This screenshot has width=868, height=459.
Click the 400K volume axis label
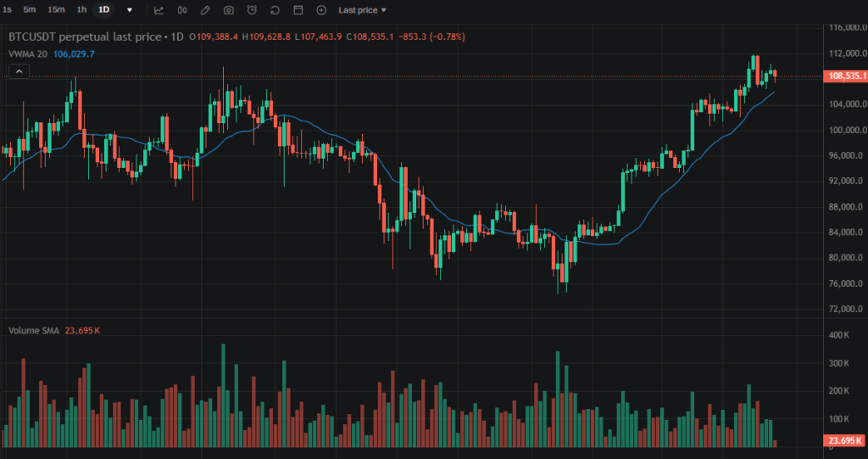(838, 335)
